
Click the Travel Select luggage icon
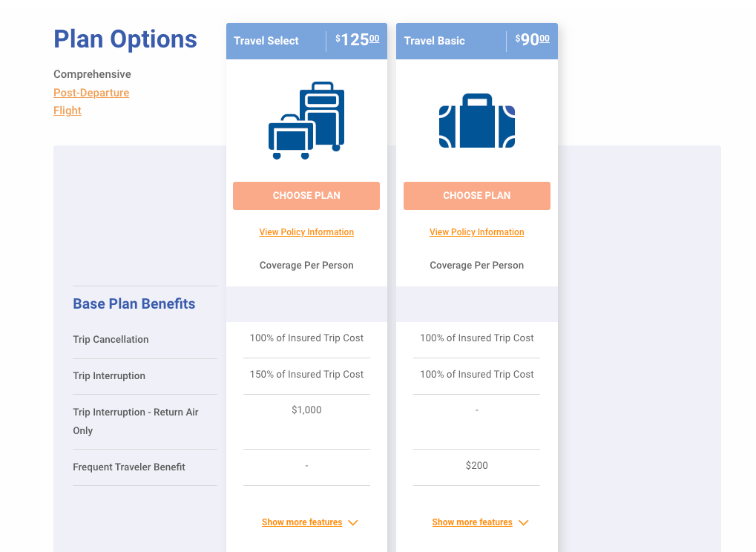pyautogui.click(x=305, y=119)
